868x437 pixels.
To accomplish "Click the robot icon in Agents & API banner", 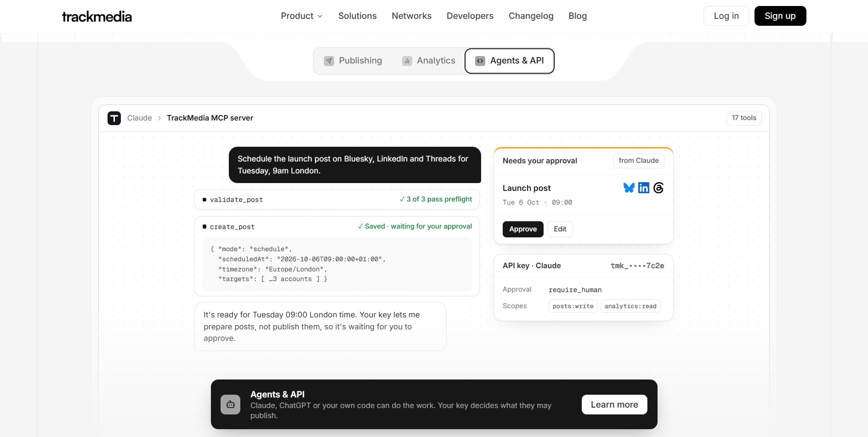I will [230, 404].
